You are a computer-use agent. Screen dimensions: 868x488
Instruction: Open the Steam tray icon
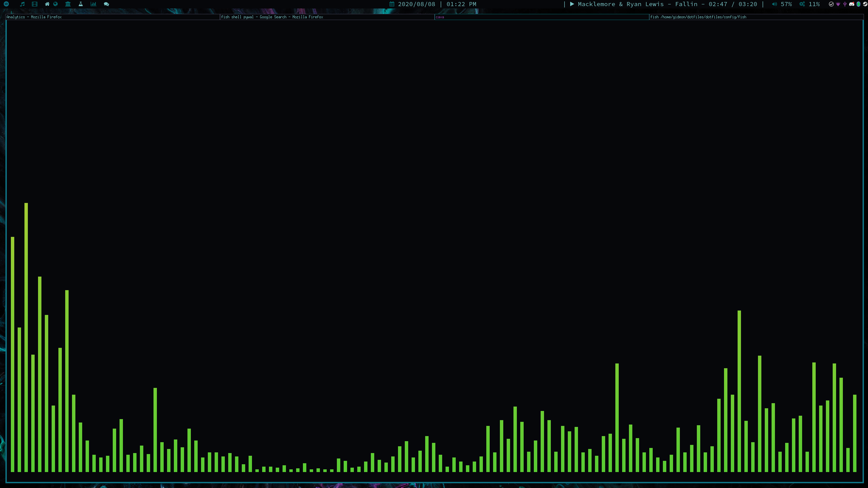point(865,4)
